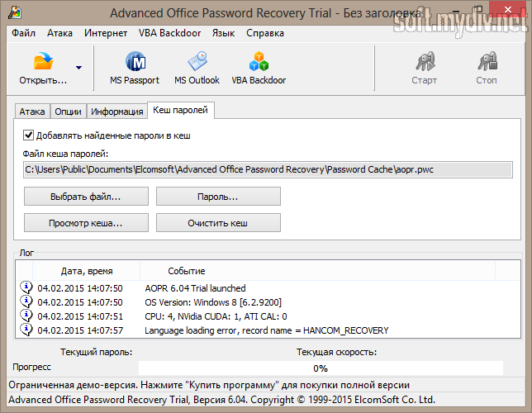Viewport: 532px width, 413px height.
Task: Select the Кеш паролей tab
Action: (x=180, y=111)
